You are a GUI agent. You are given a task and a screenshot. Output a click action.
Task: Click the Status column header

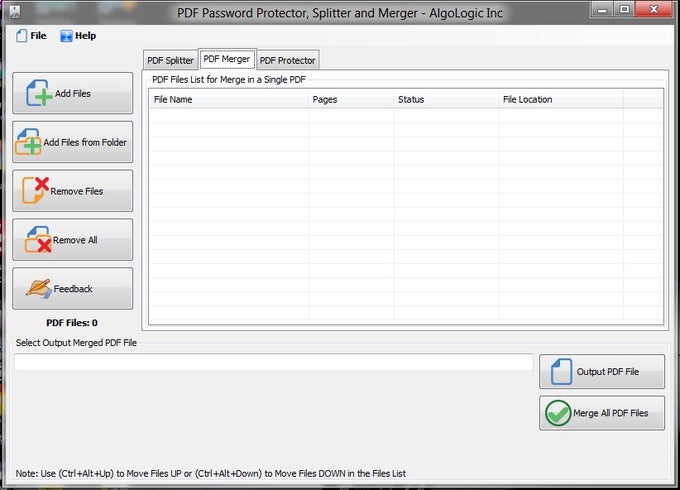click(446, 99)
